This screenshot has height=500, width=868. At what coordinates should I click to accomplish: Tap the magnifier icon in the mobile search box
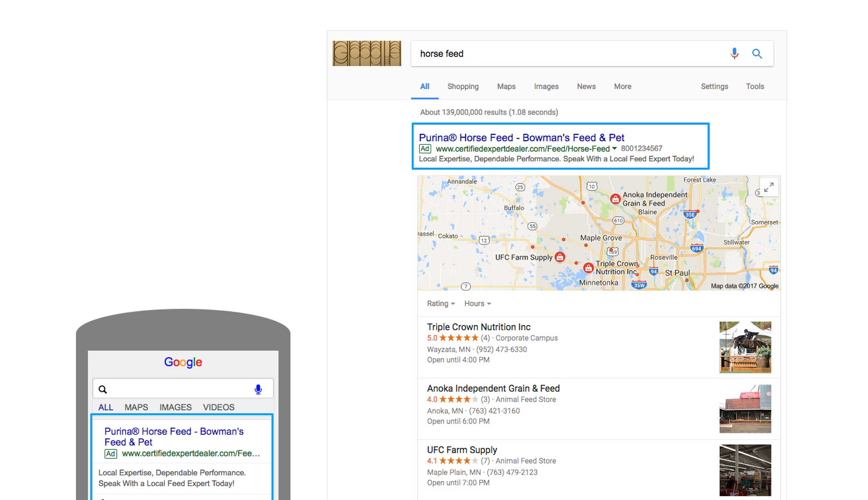(x=102, y=389)
